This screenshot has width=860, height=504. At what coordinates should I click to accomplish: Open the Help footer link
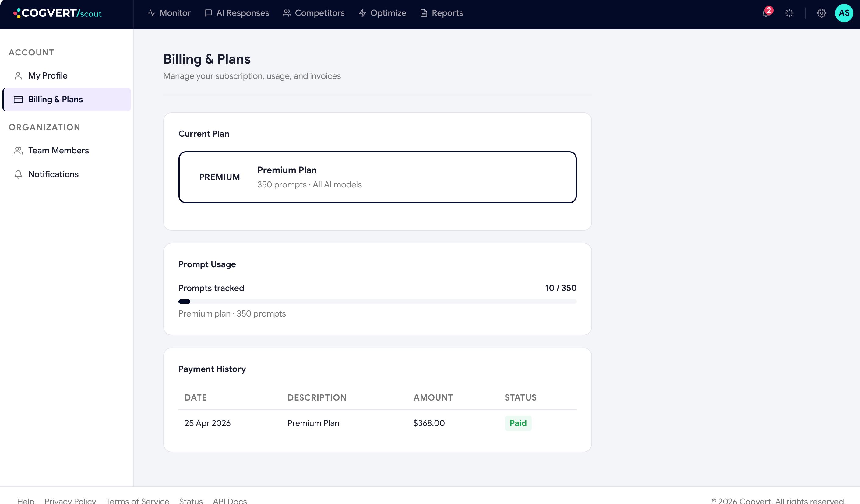[x=26, y=501]
